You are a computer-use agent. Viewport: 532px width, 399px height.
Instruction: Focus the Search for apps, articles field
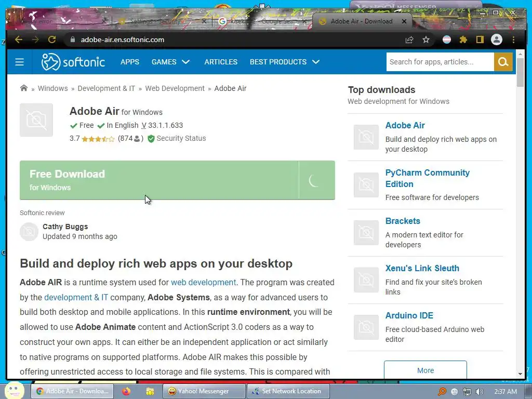440,62
